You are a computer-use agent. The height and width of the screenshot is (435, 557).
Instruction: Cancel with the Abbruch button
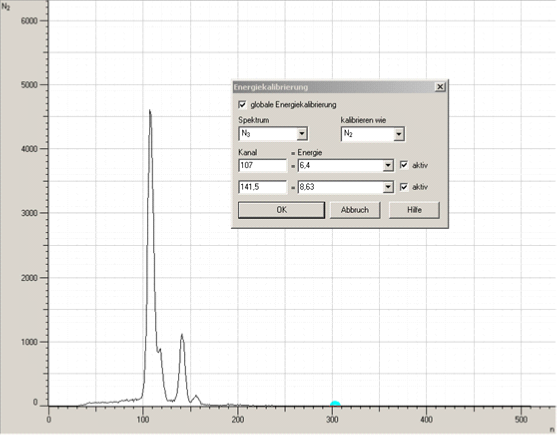click(x=355, y=210)
